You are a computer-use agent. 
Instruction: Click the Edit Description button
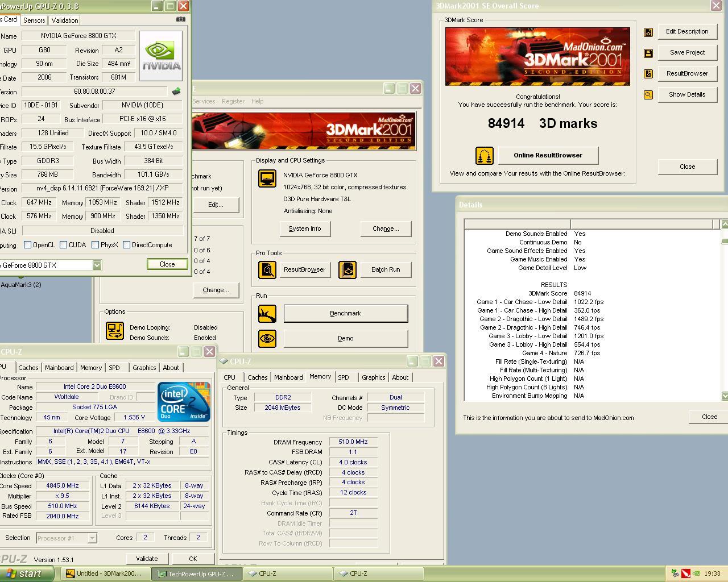click(687, 31)
